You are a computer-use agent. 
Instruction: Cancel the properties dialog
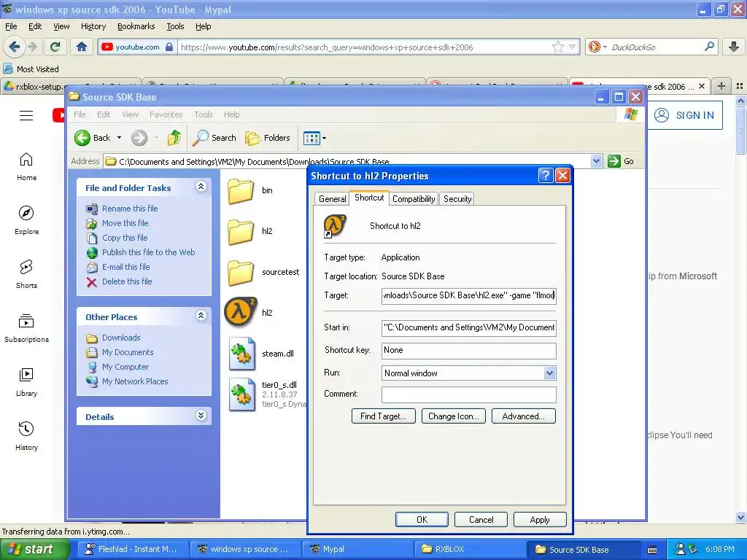tap(481, 519)
